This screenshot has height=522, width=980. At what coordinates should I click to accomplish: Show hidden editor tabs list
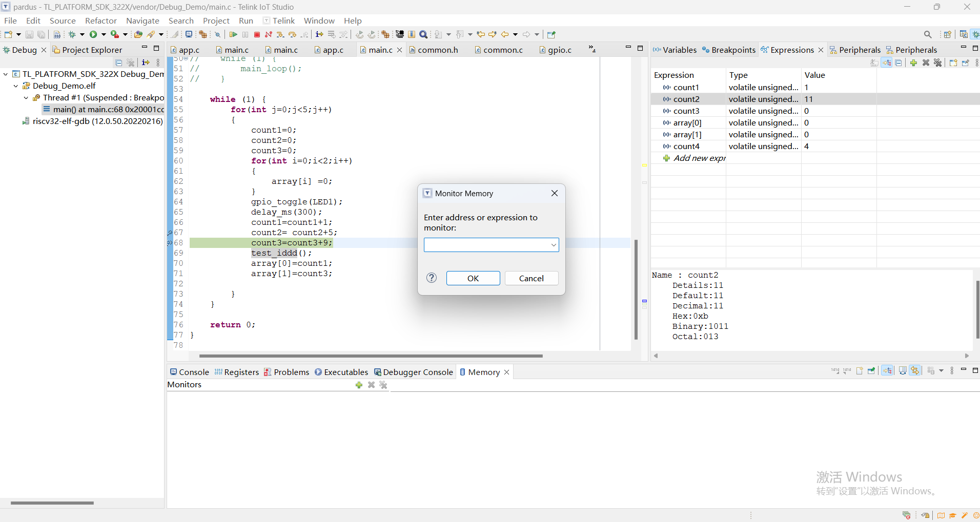592,49
